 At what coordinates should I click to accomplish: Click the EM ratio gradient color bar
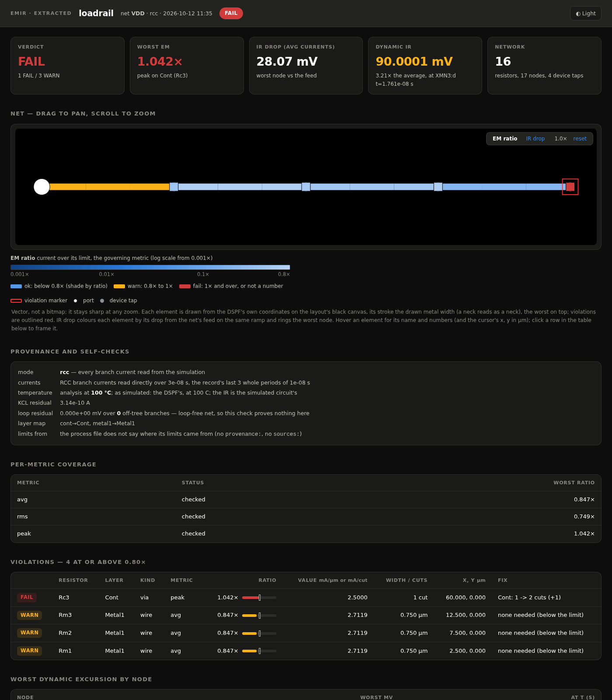(x=150, y=267)
